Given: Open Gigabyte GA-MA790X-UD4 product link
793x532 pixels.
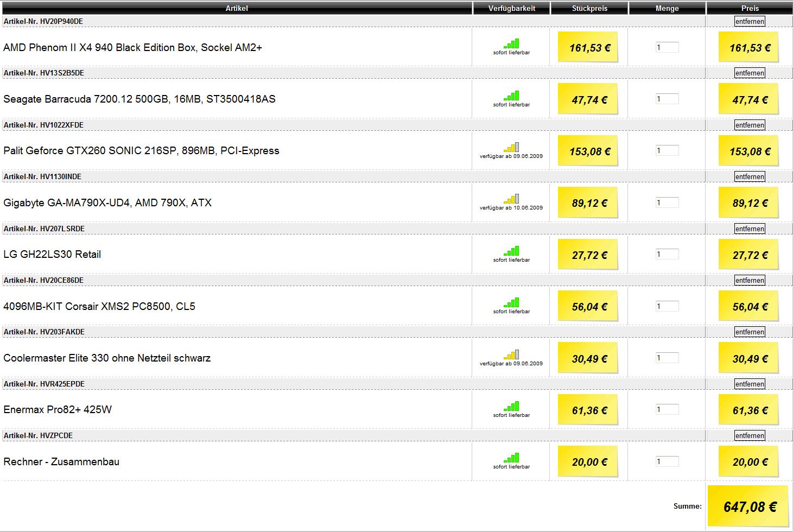Looking at the screenshot, I should pyautogui.click(x=107, y=202).
